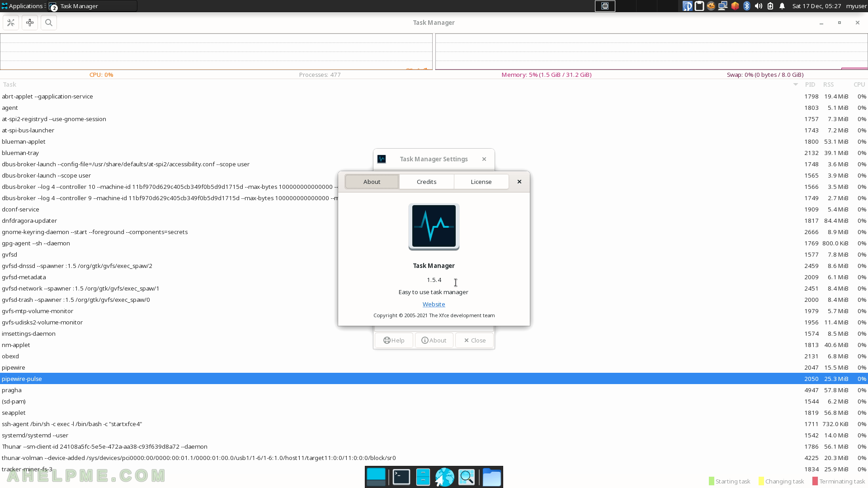
Task: Click the CPU usage graph
Action: pyautogui.click(x=216, y=52)
